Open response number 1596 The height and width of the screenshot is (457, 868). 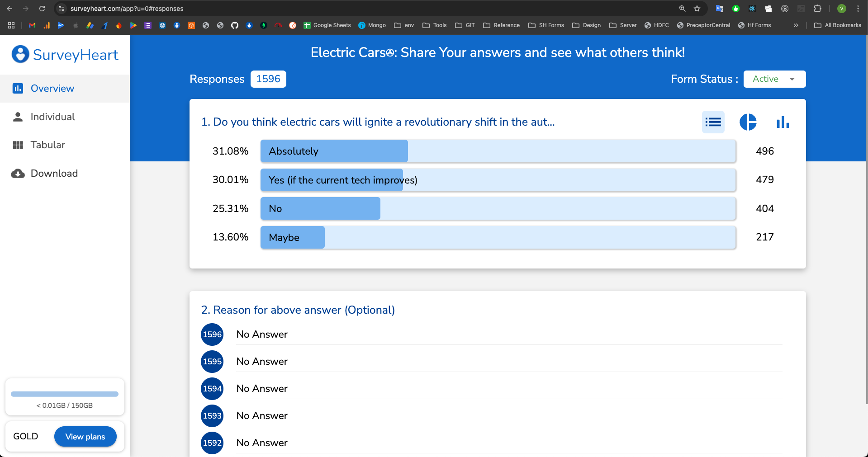pos(212,335)
